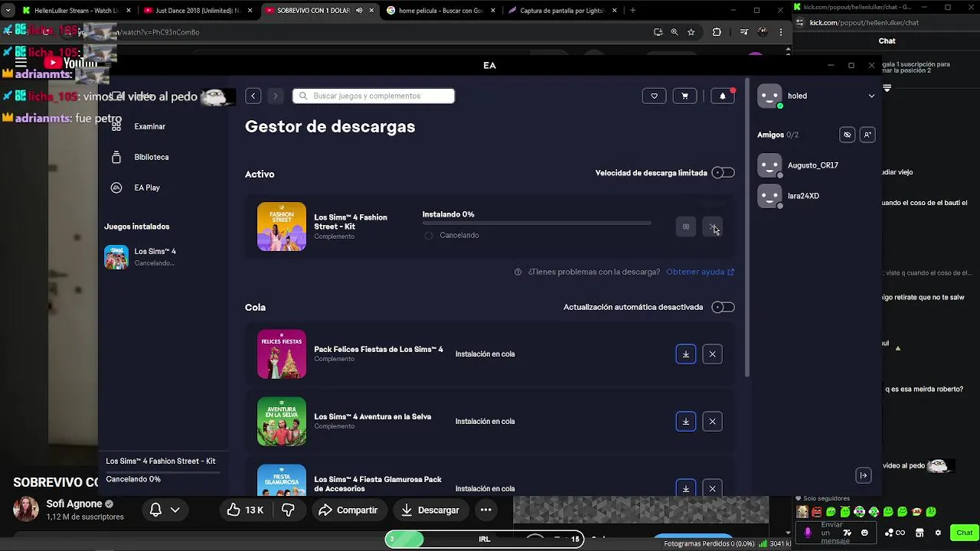
Task: Go back with the EA app back arrow
Action: tap(253, 96)
